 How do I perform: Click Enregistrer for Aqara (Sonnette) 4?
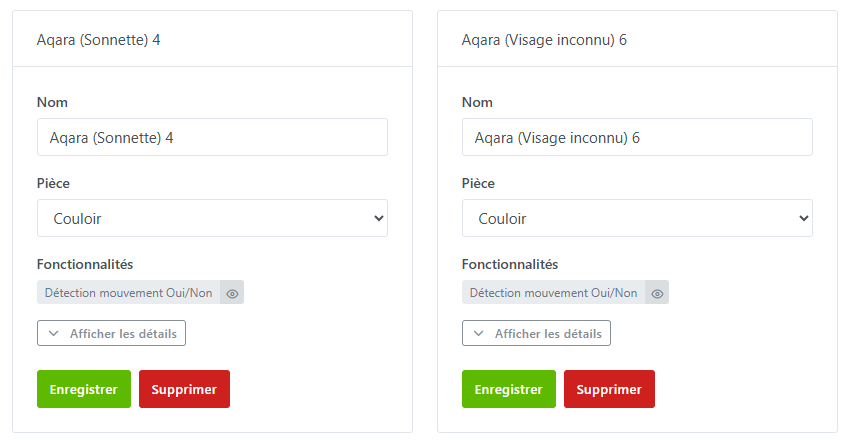point(84,389)
